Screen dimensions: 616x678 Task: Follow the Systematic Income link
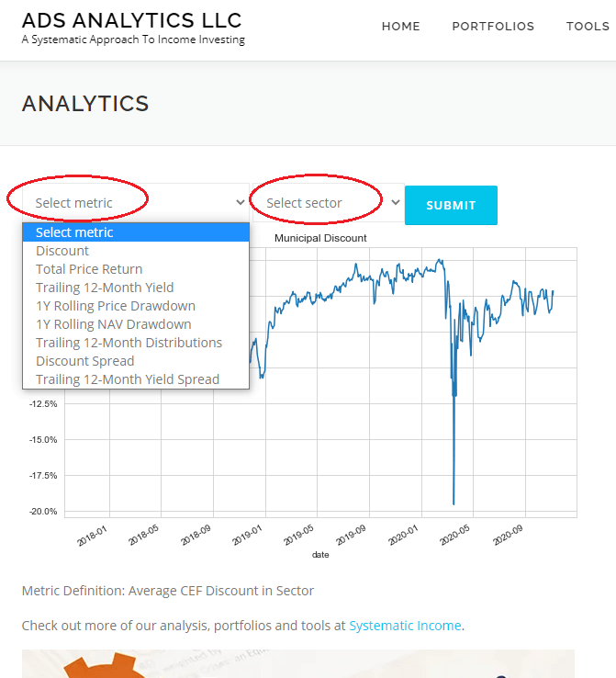click(x=405, y=626)
